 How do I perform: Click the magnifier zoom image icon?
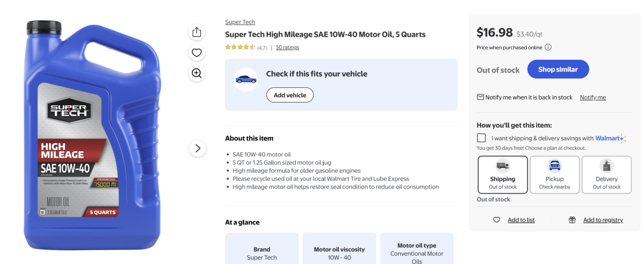[197, 73]
